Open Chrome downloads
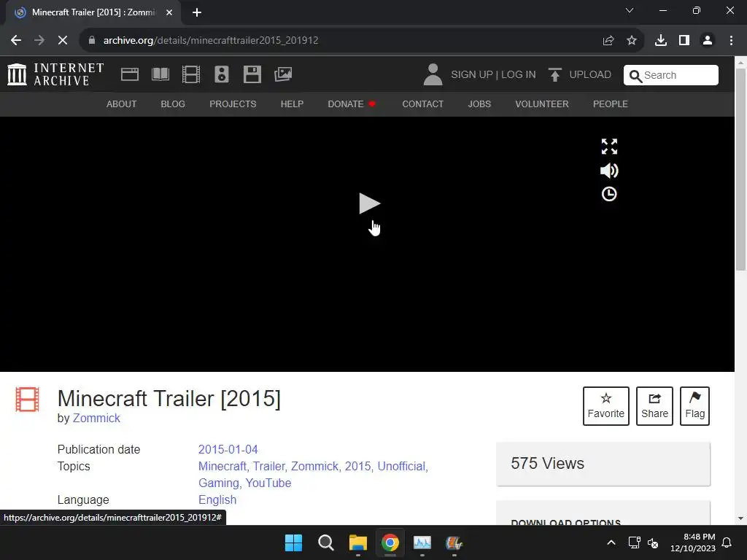The height and width of the screenshot is (560, 747). [661, 41]
